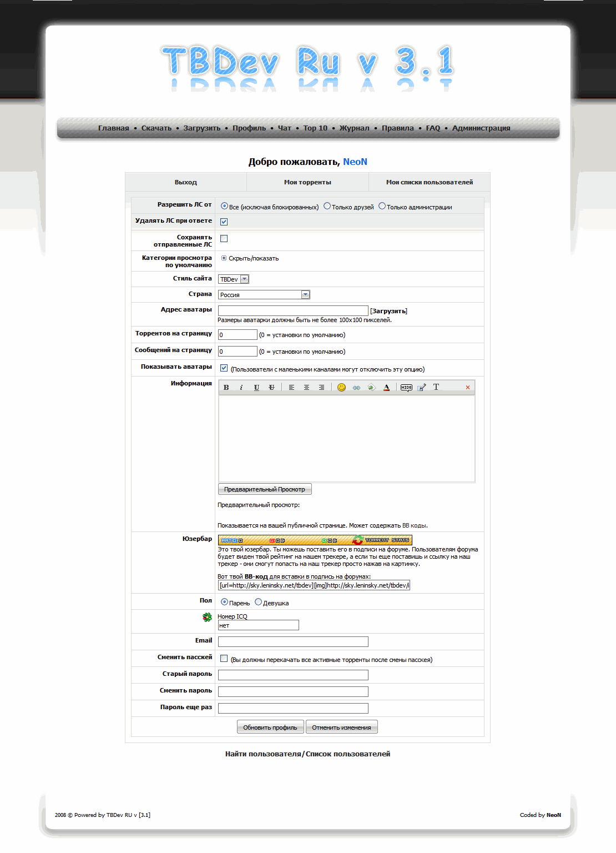Open Журнал in the navigation bar

pos(355,128)
